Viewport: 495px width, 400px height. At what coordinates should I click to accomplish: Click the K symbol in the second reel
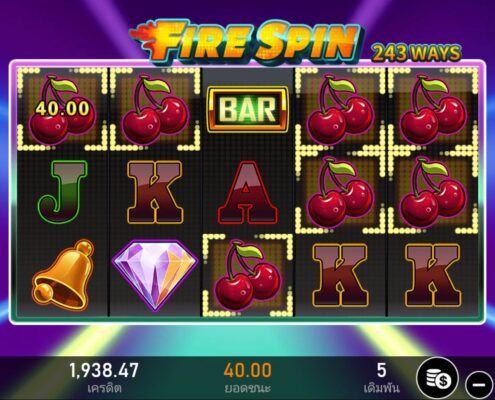click(x=155, y=192)
